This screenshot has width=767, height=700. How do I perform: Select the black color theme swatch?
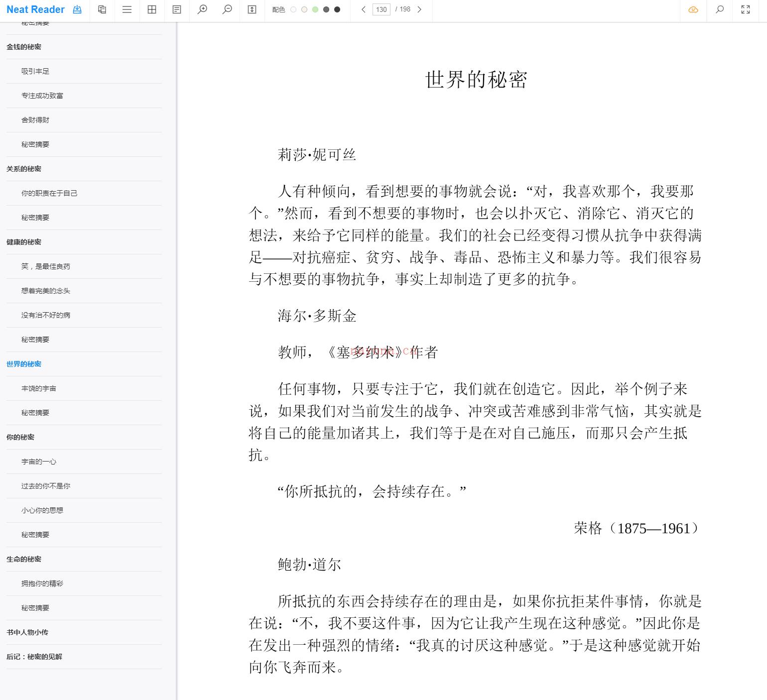(337, 9)
